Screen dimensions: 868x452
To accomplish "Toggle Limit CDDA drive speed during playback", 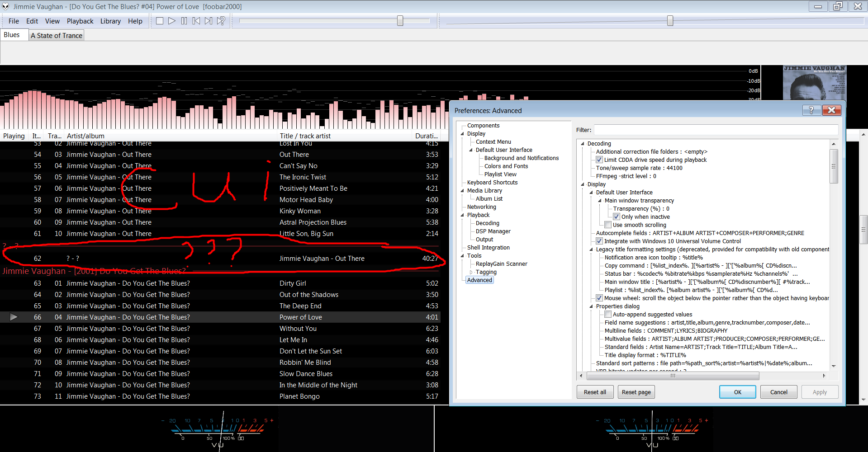I will [599, 160].
